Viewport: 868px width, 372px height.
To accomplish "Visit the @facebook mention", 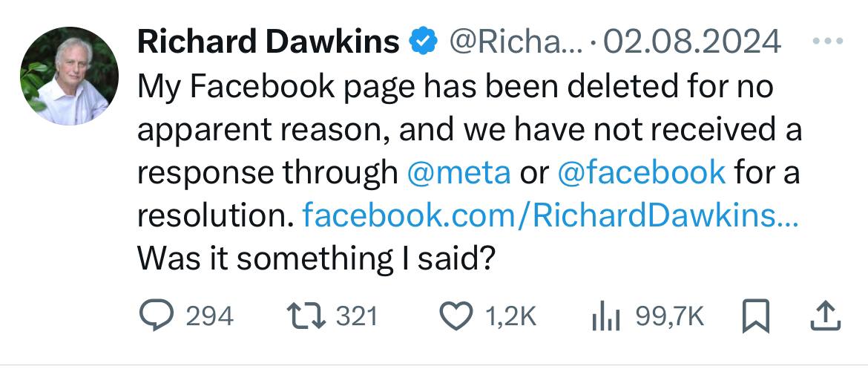I will tap(640, 172).
